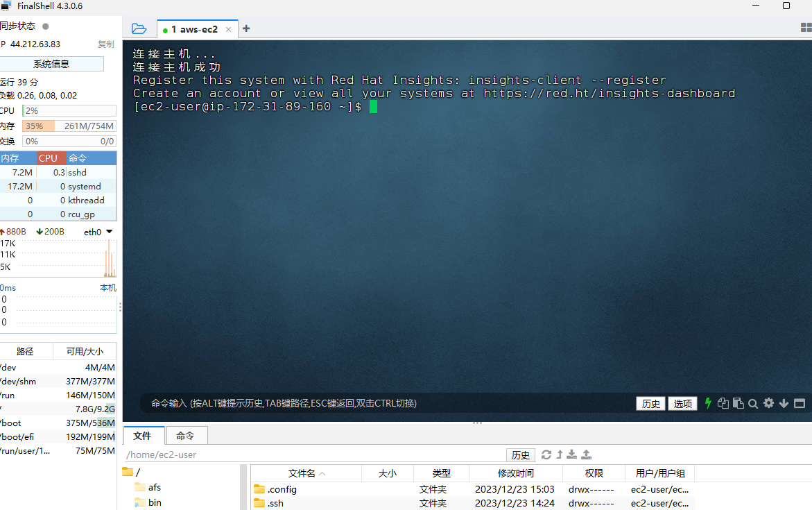This screenshot has height=510, width=812.
Task: Click the /home/ec2-user path field
Action: click(x=314, y=454)
